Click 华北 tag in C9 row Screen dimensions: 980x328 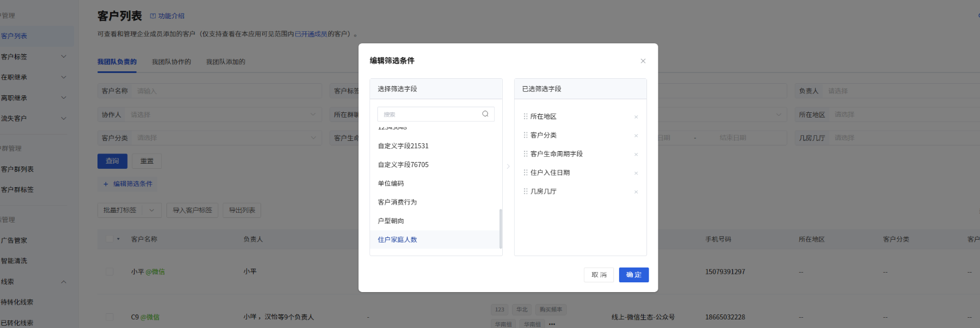pyautogui.click(x=522, y=310)
